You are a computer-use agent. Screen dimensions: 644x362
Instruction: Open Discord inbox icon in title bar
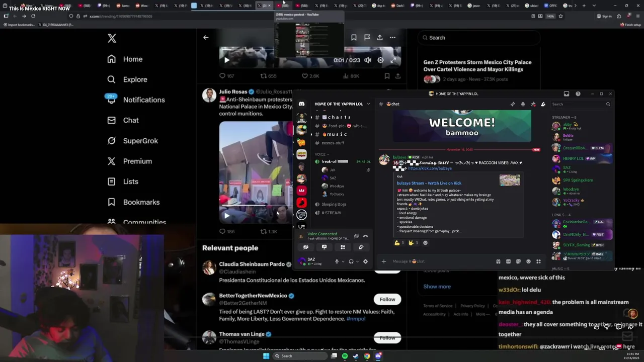click(x=567, y=94)
